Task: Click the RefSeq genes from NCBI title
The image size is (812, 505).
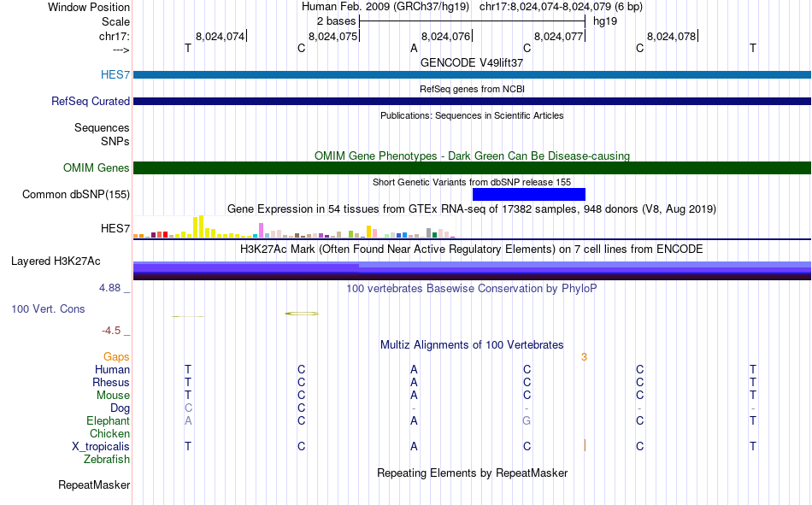Action: (472, 89)
